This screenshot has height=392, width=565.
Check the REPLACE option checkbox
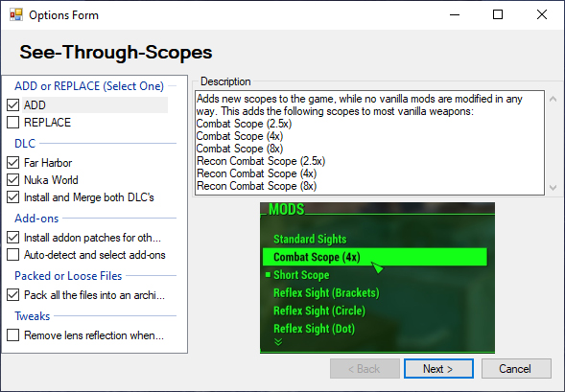point(13,123)
